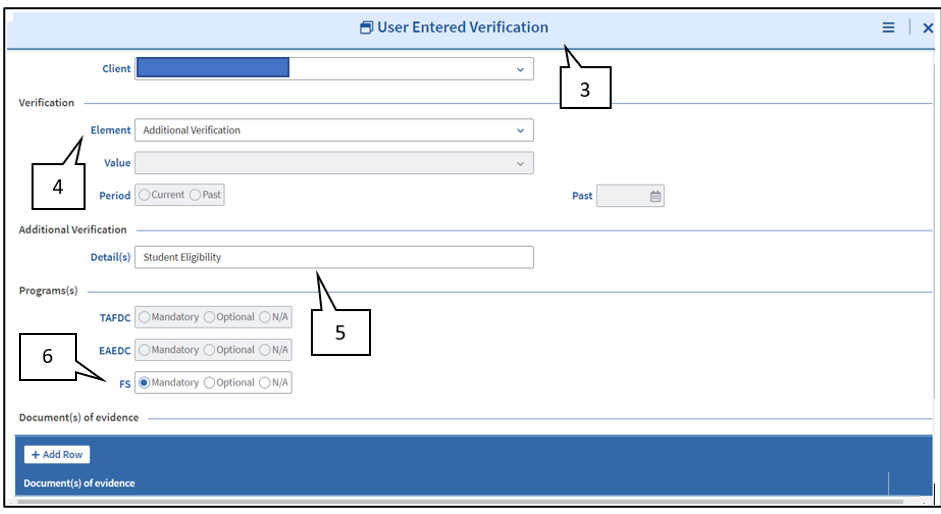Click the TAFDC program label
941x514 pixels.
click(115, 318)
